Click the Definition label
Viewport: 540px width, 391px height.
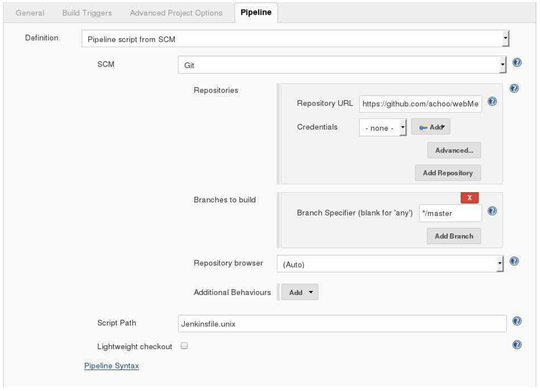pos(41,38)
